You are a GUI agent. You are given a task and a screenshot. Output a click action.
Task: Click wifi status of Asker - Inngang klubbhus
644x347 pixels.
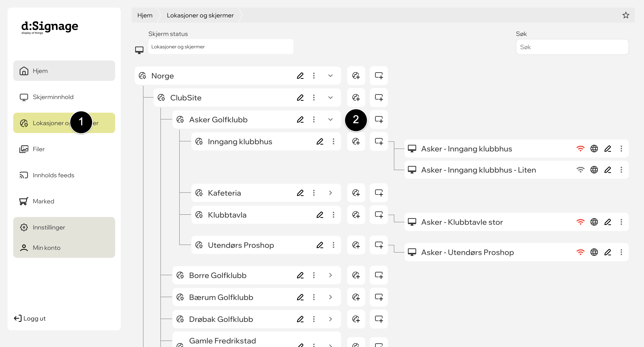point(580,149)
